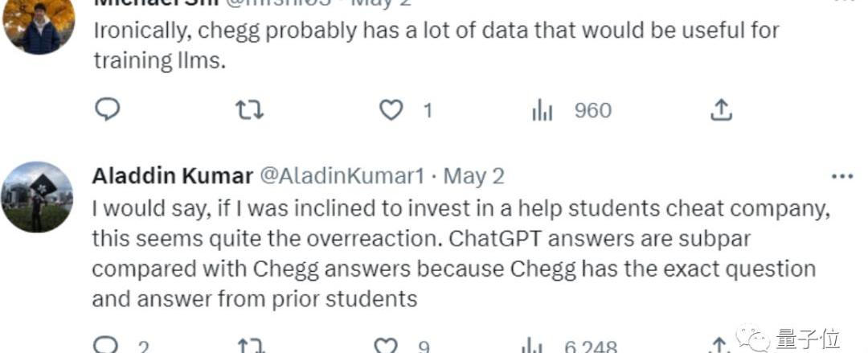
Task: Open more options on Aladdin Kumar's tweet
Action: [842, 177]
